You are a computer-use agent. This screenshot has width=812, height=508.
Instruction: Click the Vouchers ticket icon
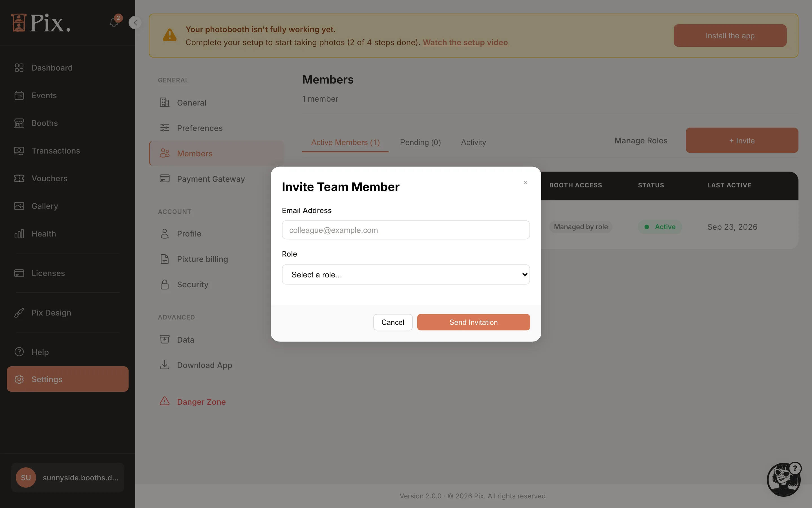point(19,178)
